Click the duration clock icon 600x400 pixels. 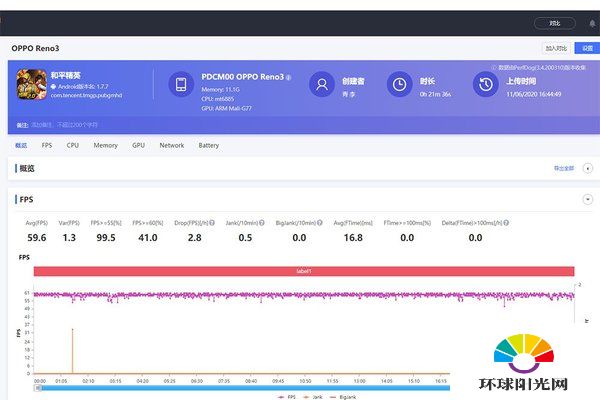click(x=399, y=84)
